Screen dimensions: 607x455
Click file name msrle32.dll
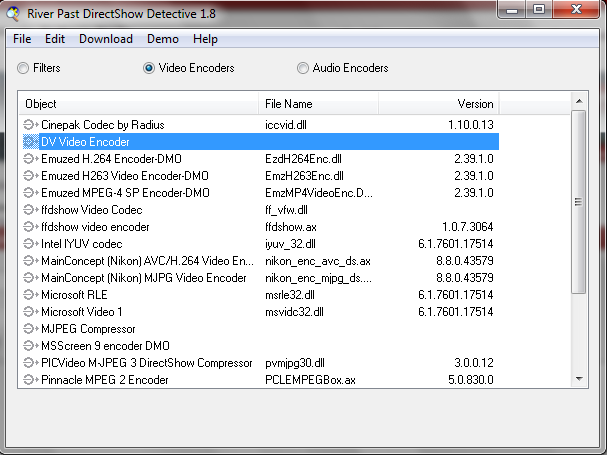290,295
